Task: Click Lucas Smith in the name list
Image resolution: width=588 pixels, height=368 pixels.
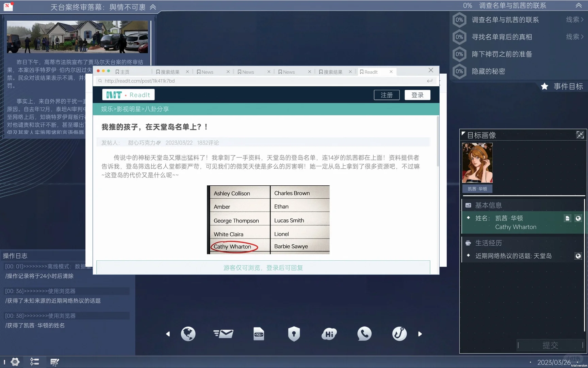Action: pos(289,220)
